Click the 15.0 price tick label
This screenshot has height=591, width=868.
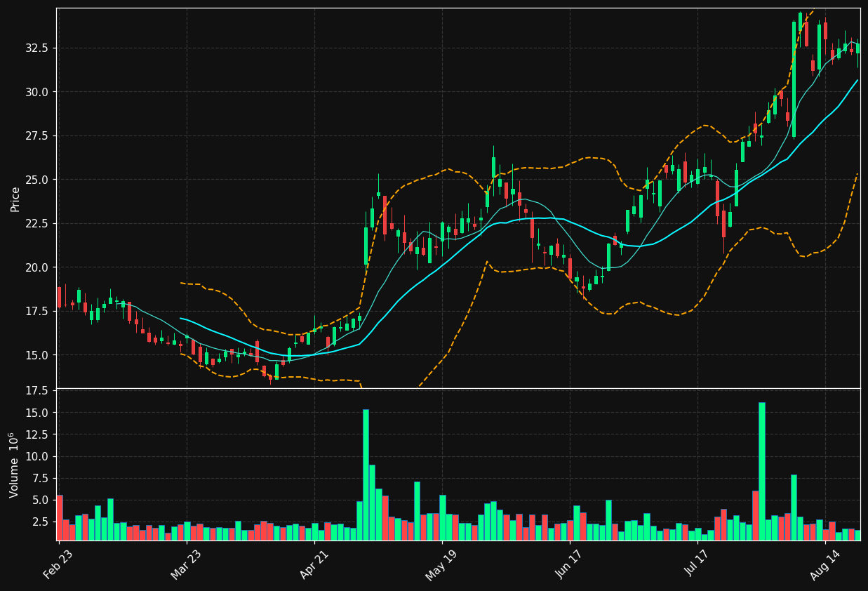(x=37, y=355)
